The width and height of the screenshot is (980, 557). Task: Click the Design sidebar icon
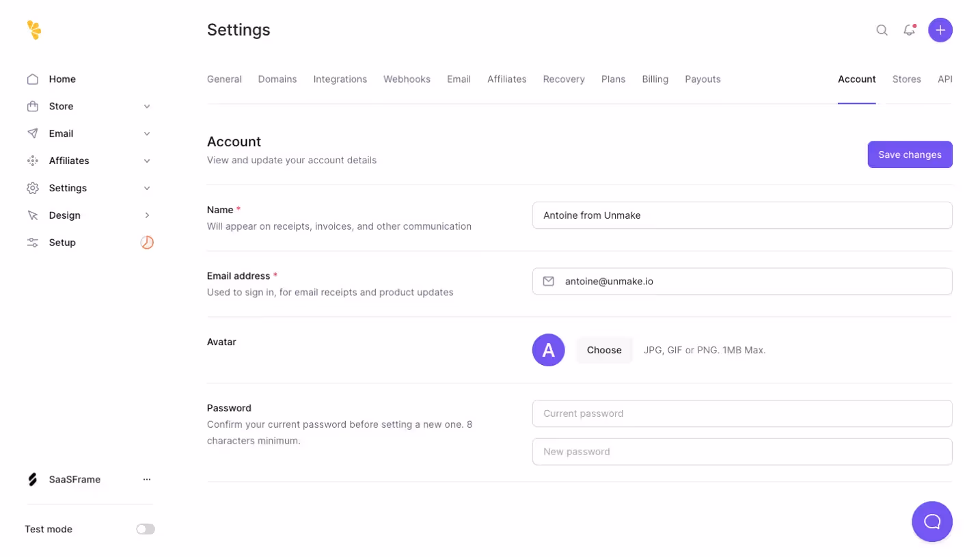32,215
